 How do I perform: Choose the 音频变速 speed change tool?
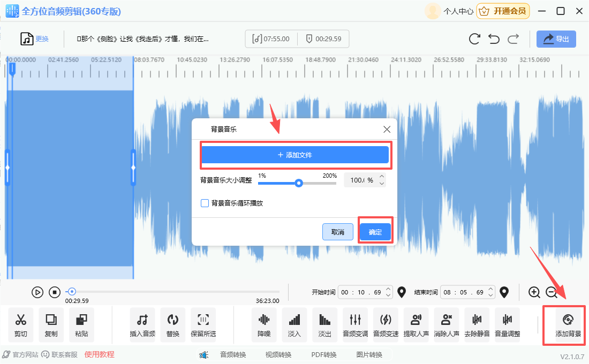point(386,324)
